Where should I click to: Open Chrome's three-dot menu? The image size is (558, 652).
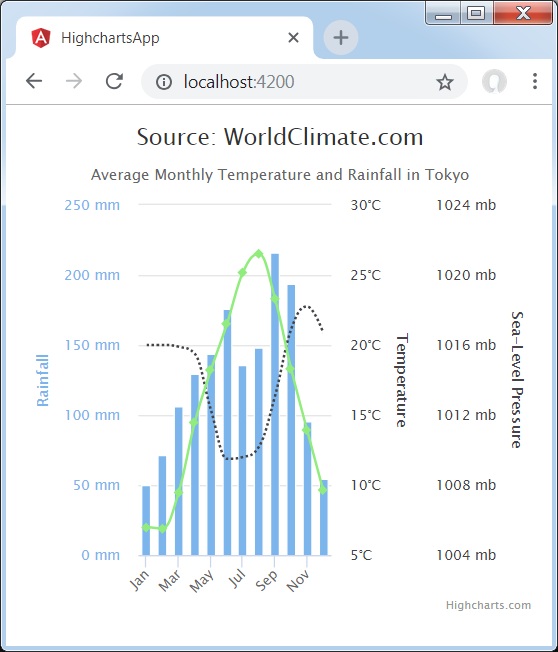pyautogui.click(x=535, y=81)
